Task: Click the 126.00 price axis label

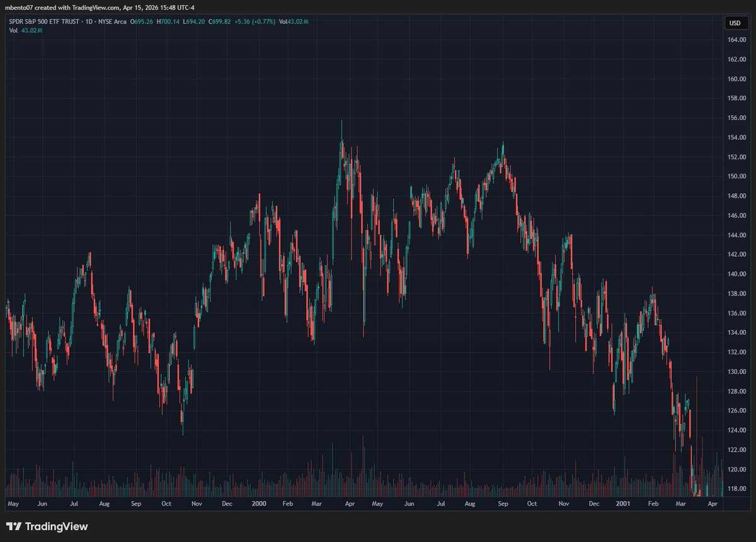Action: (x=736, y=411)
